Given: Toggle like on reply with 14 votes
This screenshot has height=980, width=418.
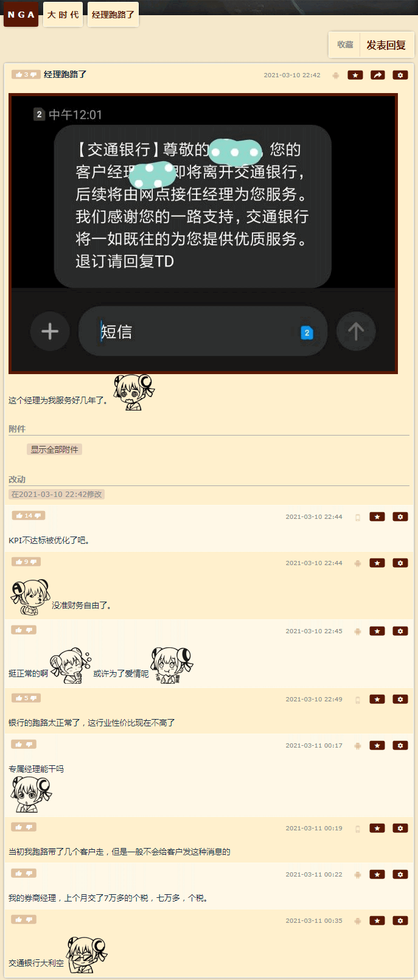Looking at the screenshot, I should (19, 515).
